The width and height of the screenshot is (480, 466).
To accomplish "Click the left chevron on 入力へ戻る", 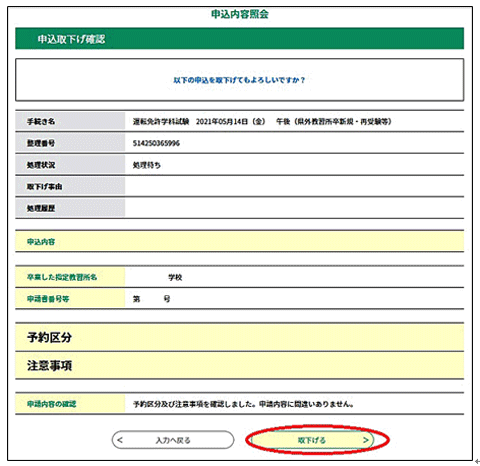I will click(120, 440).
